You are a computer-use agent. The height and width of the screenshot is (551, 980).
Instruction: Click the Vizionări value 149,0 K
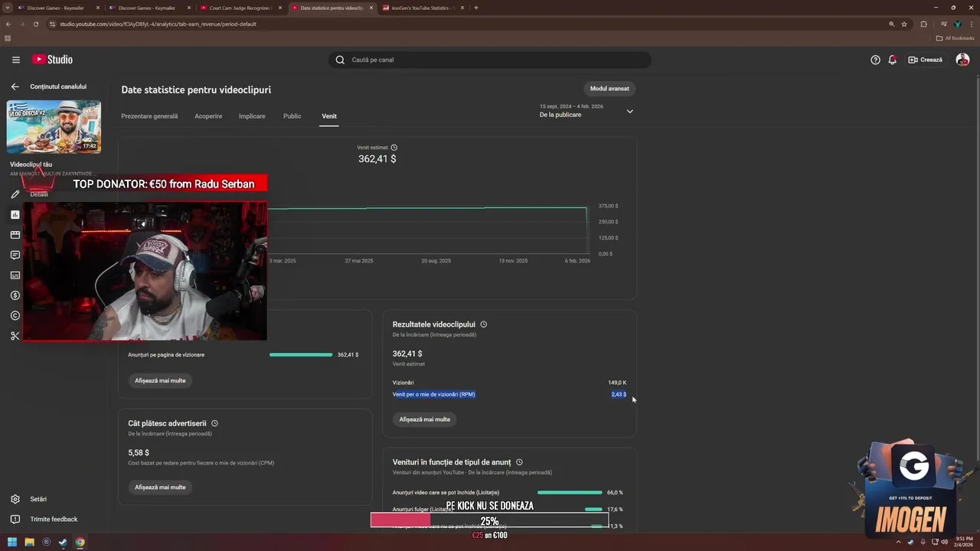coord(617,383)
